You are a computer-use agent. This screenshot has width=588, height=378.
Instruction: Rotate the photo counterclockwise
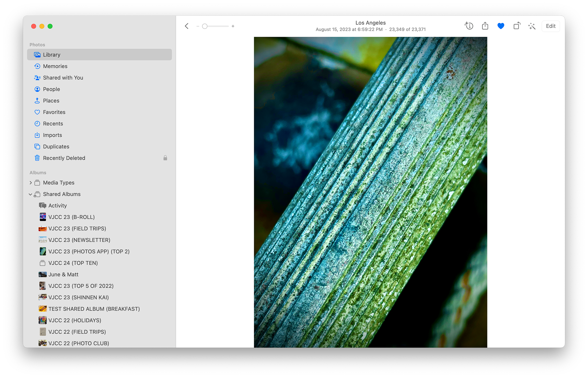click(517, 26)
